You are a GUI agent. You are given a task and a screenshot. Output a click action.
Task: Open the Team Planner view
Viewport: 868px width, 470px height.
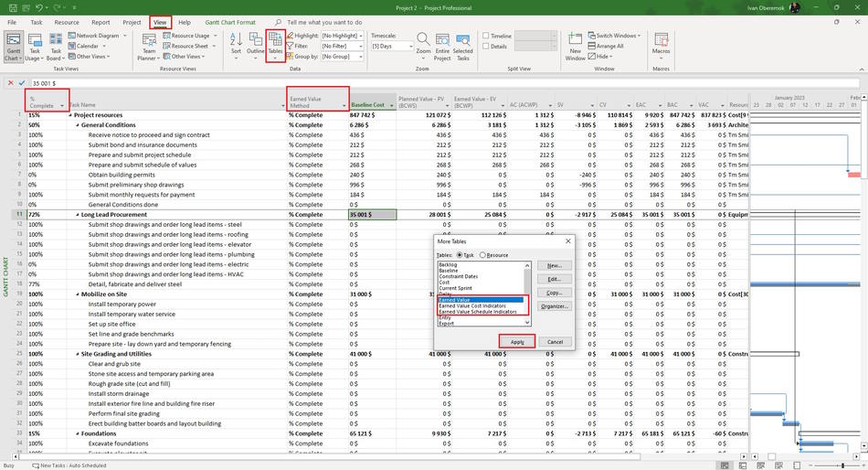[148, 47]
